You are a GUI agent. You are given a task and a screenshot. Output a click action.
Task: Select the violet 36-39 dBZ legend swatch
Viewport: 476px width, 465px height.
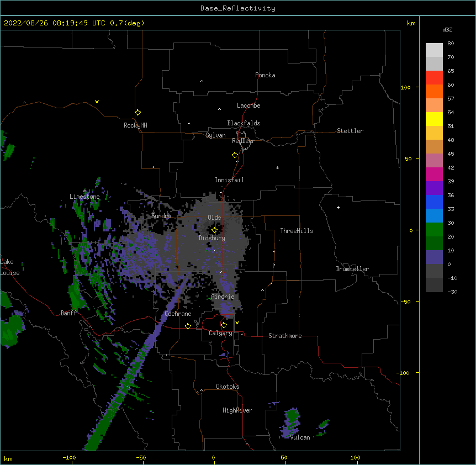(x=434, y=188)
